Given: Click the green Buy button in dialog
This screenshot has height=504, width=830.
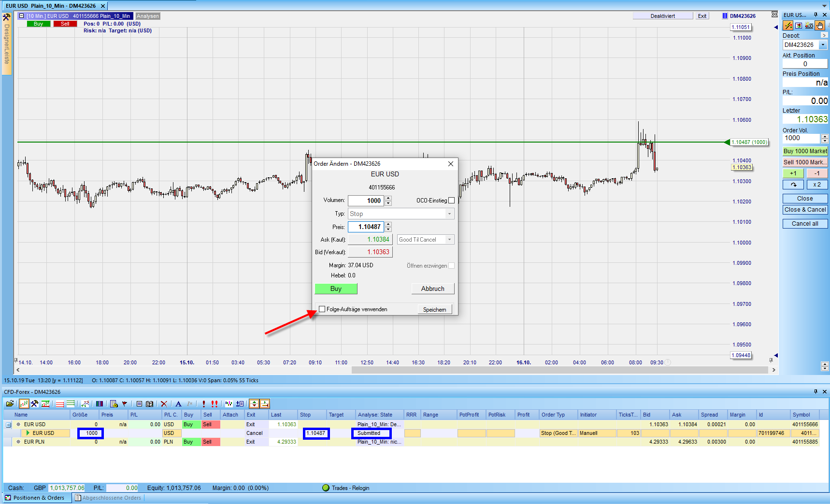Looking at the screenshot, I should coord(336,289).
